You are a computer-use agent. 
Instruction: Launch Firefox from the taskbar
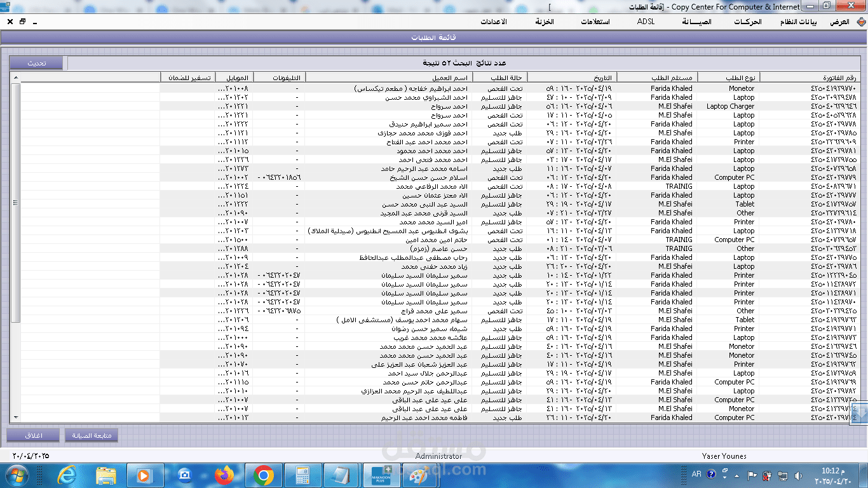224,475
